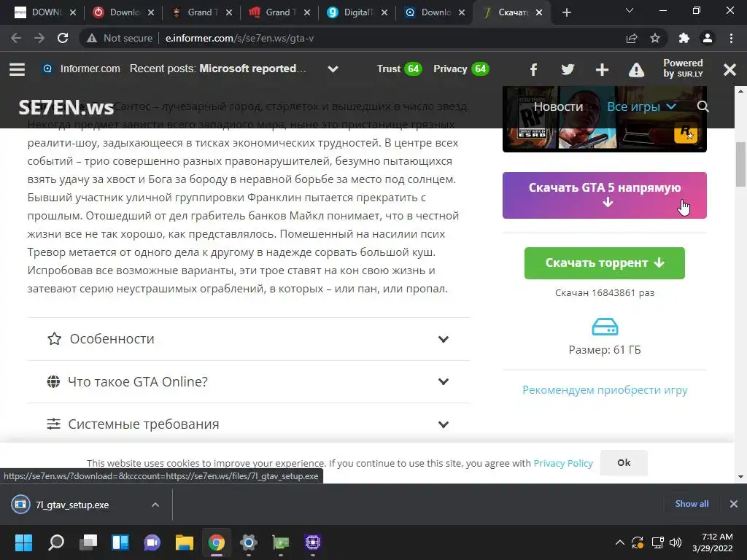
Task: Open the Windows Start menu
Action: pyautogui.click(x=23, y=542)
